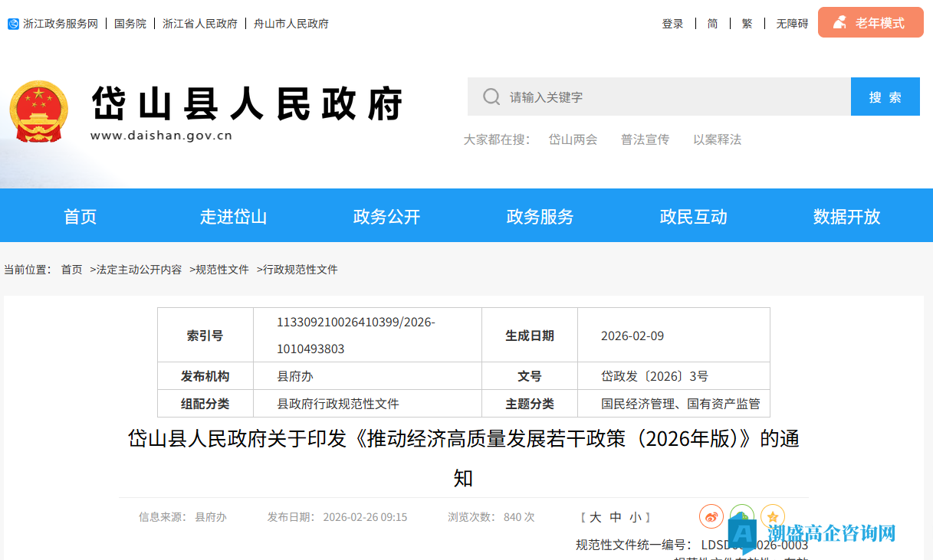This screenshot has width=933, height=560.
Task: Enable 无障碍 accessibility mode
Action: click(792, 24)
